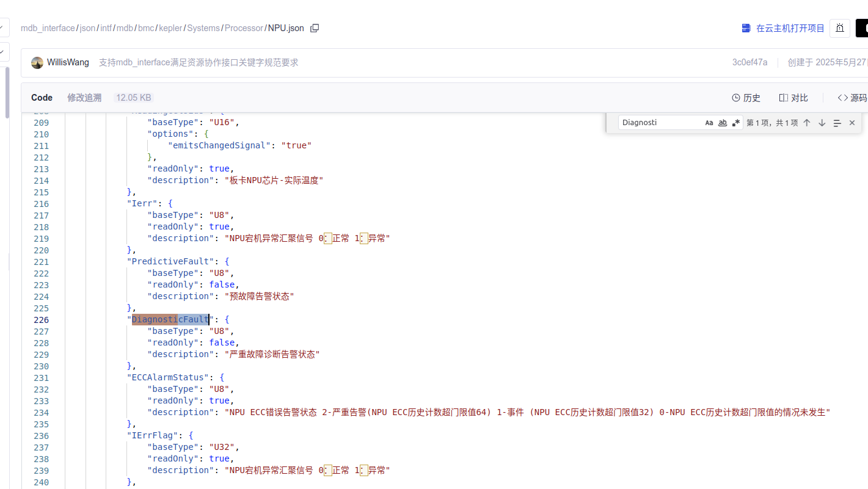Close the find search bar
The width and height of the screenshot is (868, 489).
point(852,123)
